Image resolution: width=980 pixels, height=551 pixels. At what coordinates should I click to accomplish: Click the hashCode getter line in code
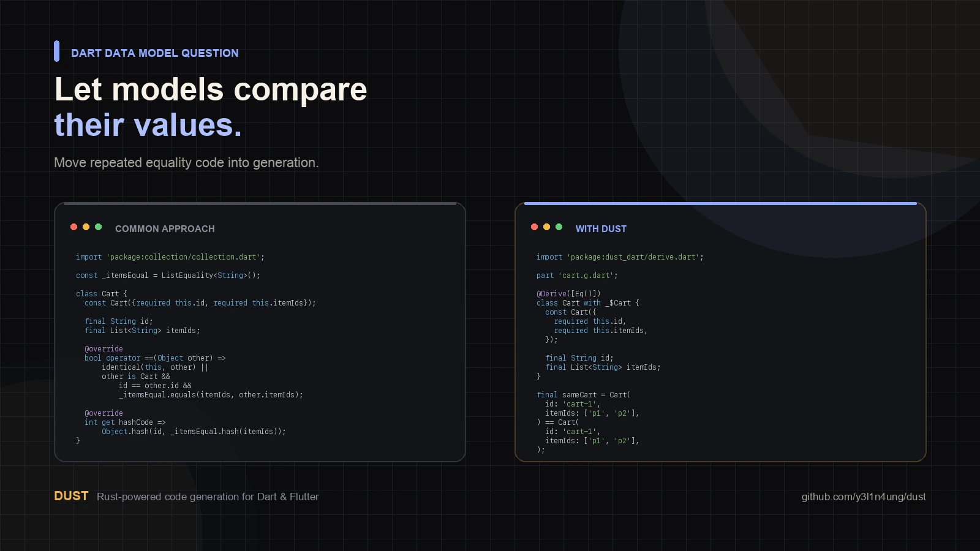point(125,422)
